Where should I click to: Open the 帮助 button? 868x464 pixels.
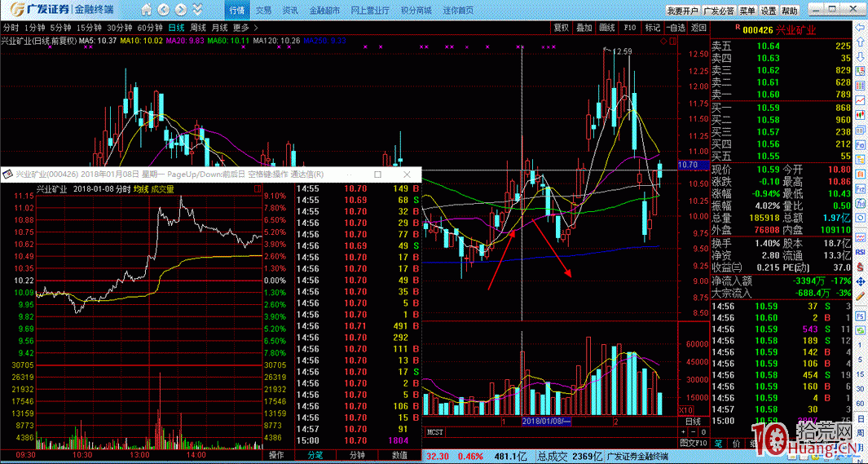click(790, 11)
